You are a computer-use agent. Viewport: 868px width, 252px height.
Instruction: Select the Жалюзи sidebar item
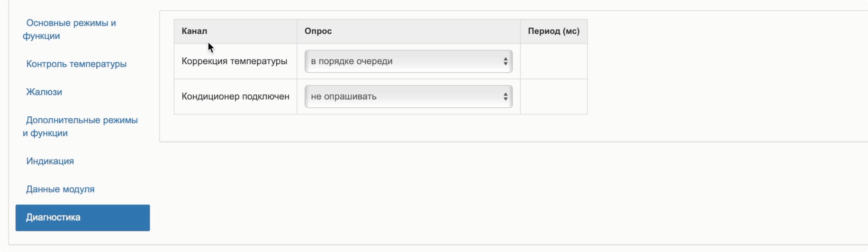(x=44, y=92)
